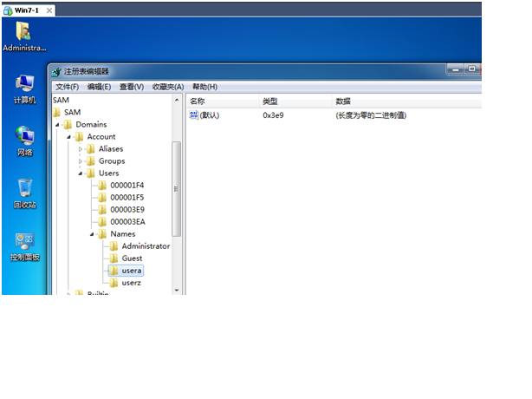Open the 帮助(H) menu
The height and width of the screenshot is (399, 532).
point(205,87)
